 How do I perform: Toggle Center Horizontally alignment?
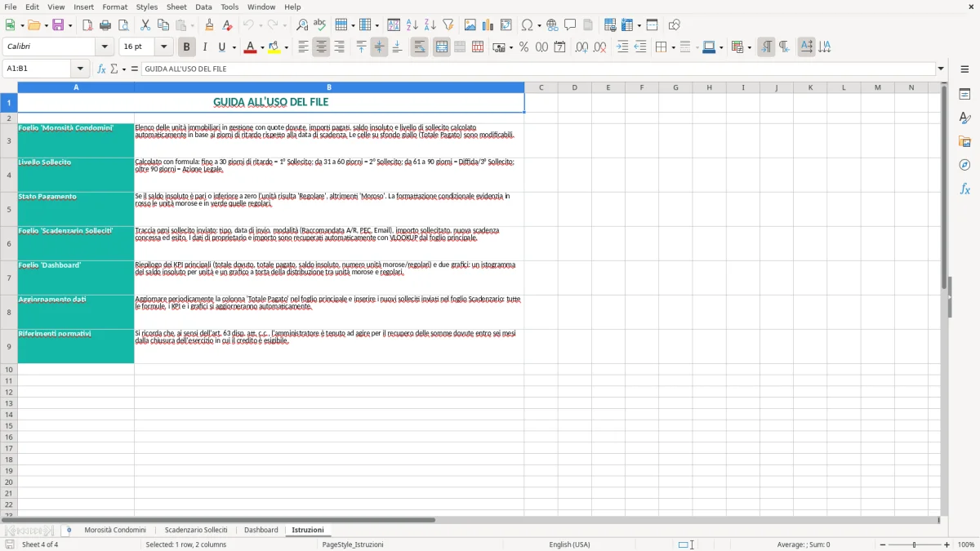(321, 47)
